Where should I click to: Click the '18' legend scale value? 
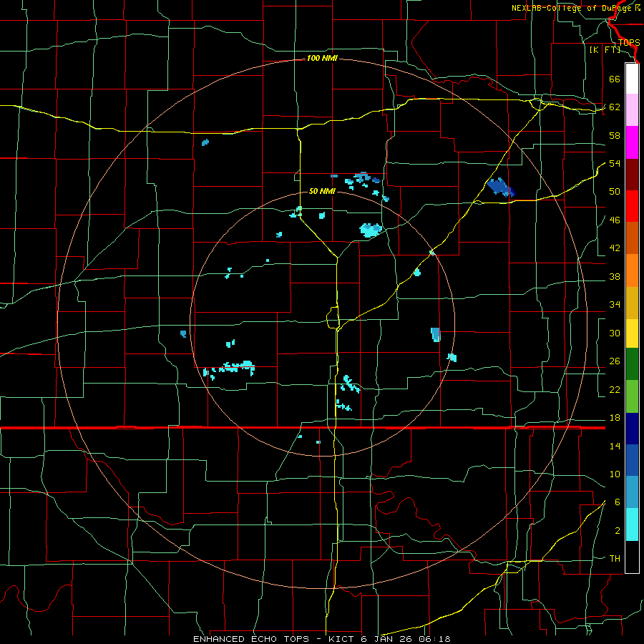pyautogui.click(x=615, y=418)
